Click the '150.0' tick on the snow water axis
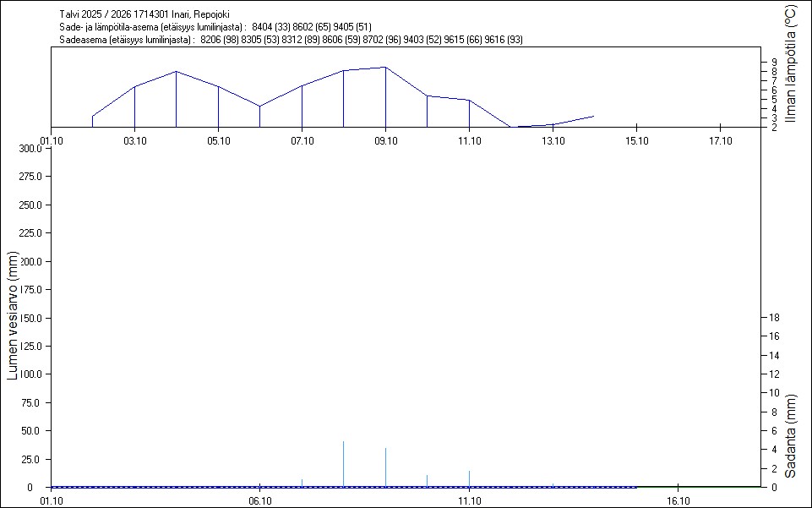 click(x=30, y=318)
